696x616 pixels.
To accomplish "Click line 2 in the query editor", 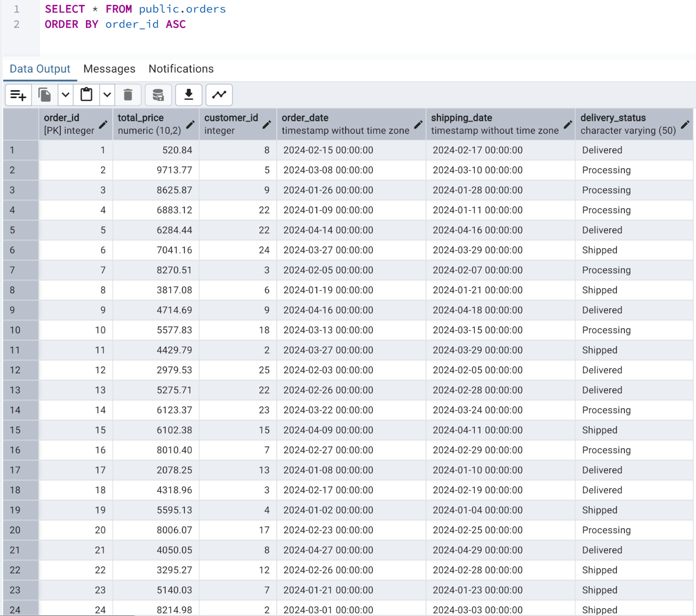I will [x=115, y=25].
